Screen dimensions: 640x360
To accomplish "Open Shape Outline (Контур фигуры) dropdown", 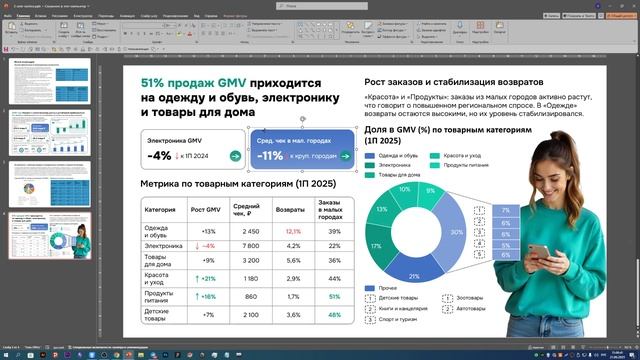I will click(392, 30).
